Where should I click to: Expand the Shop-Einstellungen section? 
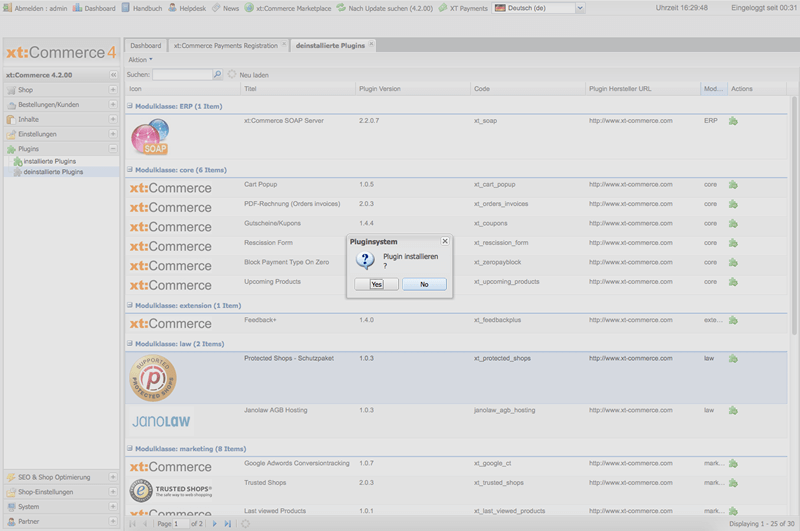[113, 492]
